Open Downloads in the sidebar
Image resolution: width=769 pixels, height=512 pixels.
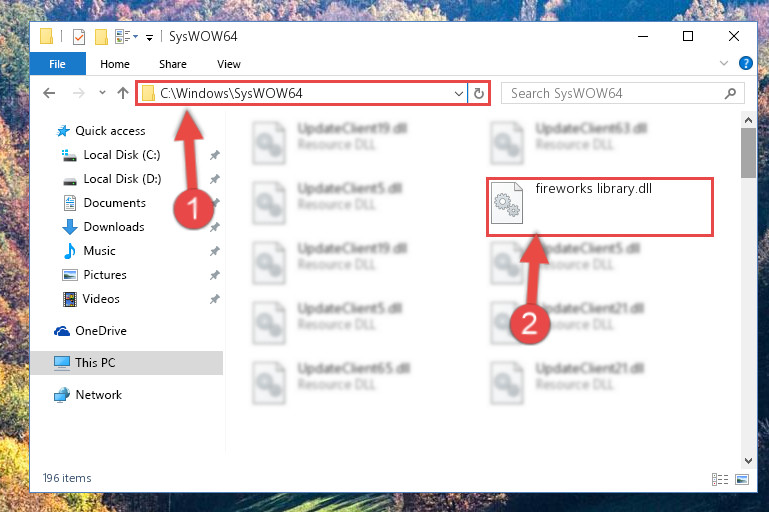pyautogui.click(x=114, y=227)
